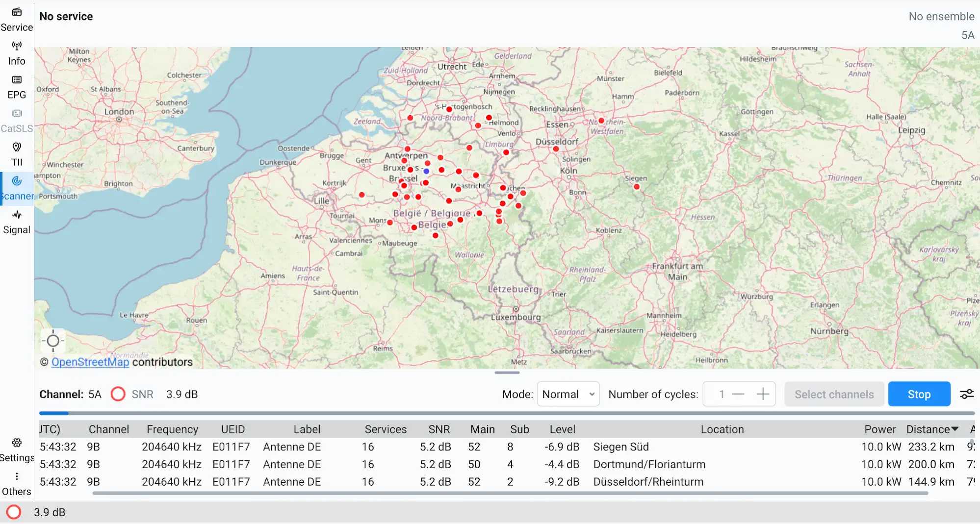The image size is (980, 524).
Task: Open Settings from the sidebar
Action: click(x=17, y=450)
